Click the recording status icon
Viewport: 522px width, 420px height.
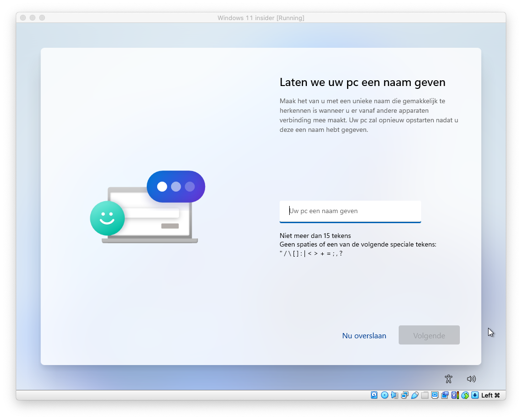(x=445, y=395)
